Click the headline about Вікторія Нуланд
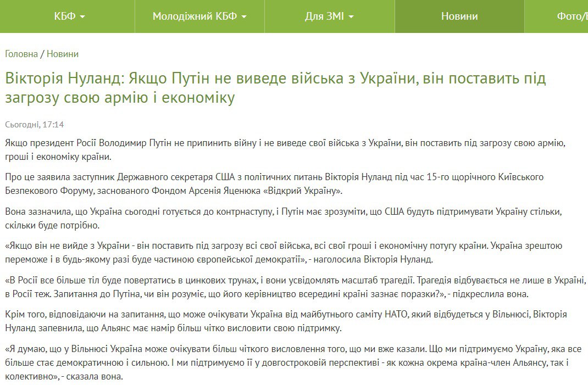This screenshot has height=385, width=588. pos(275,87)
